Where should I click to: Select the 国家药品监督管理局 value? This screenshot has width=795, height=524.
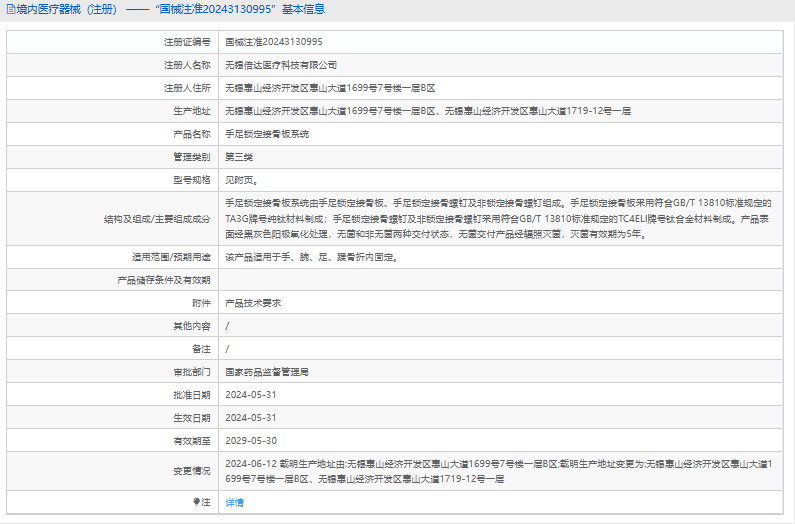pos(267,372)
